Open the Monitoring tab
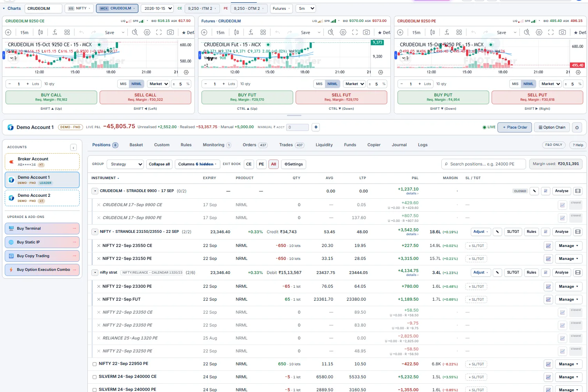588x392 pixels. coord(217,145)
